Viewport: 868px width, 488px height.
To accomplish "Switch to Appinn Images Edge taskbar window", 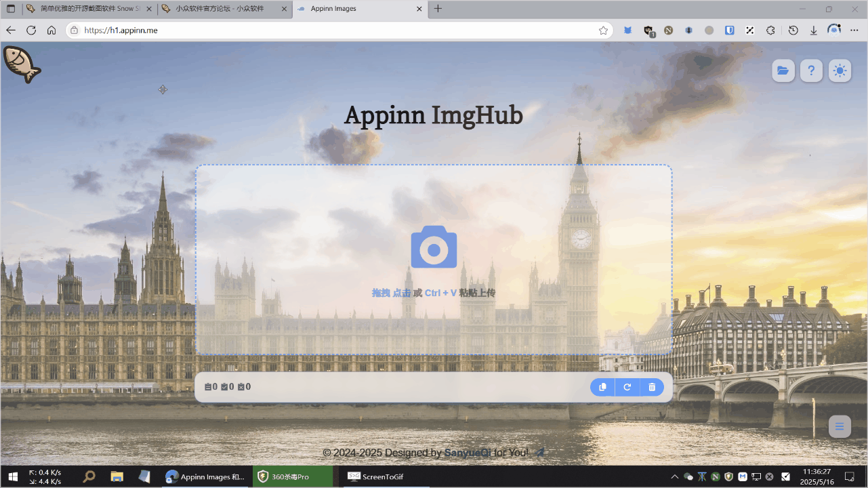I will click(206, 476).
